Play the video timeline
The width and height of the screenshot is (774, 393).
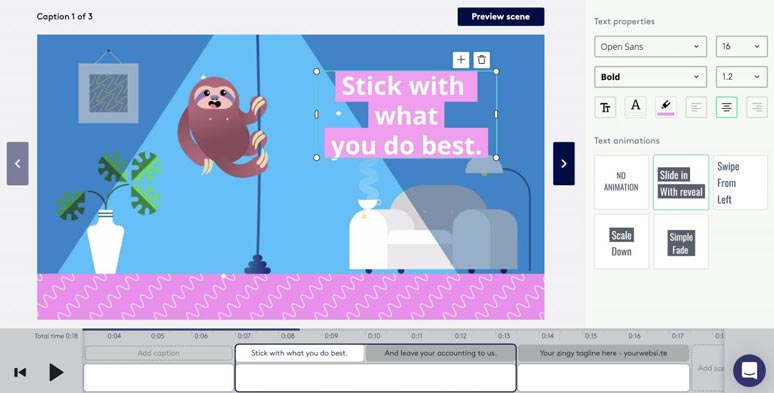coord(56,372)
